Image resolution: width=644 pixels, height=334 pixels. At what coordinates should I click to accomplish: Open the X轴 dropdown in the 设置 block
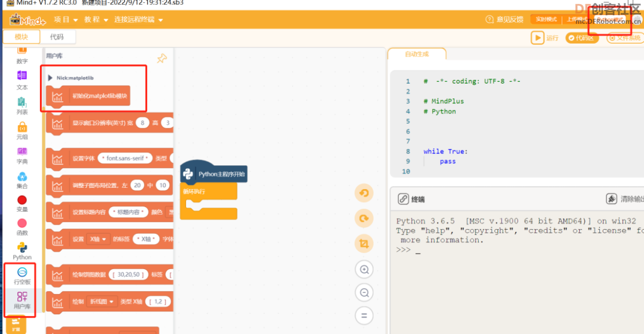[x=98, y=239]
